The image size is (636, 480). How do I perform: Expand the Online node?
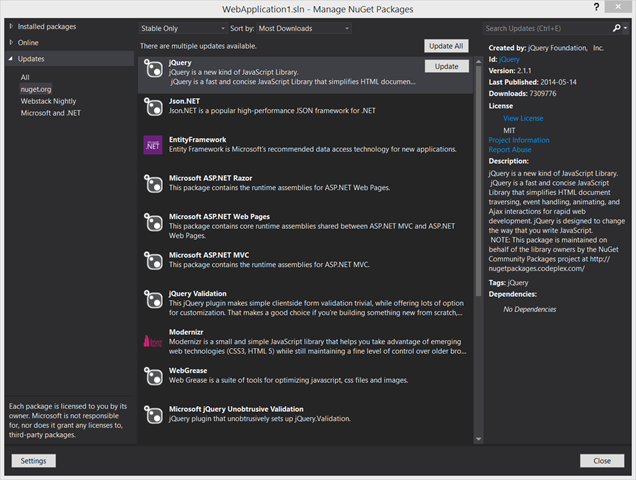pyautogui.click(x=11, y=42)
